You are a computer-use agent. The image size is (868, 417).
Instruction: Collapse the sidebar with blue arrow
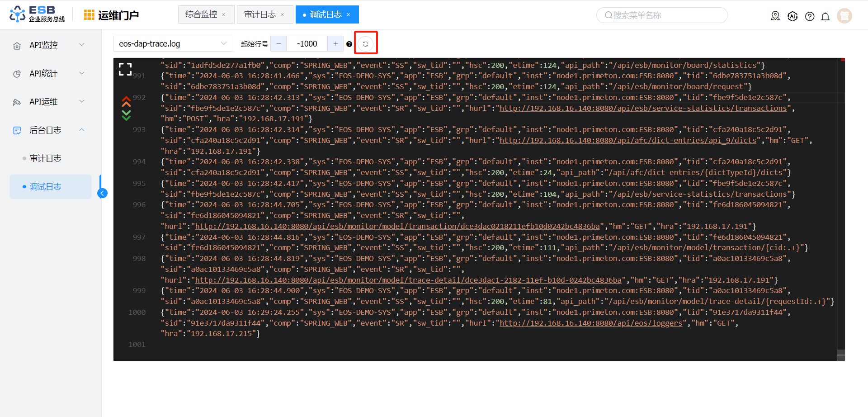(103, 194)
